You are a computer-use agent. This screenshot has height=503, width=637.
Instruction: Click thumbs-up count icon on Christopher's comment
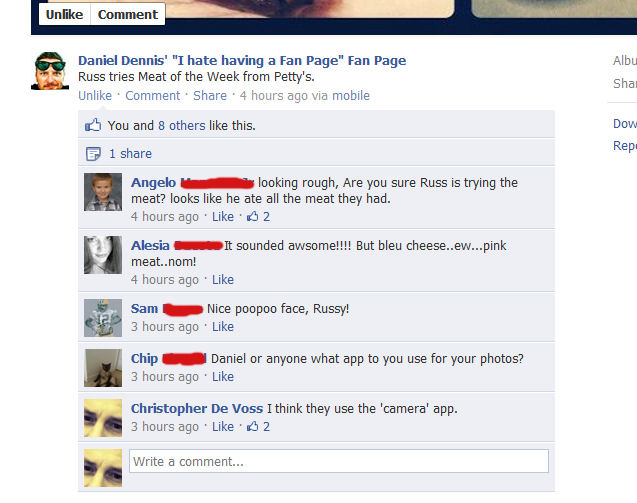tap(253, 426)
